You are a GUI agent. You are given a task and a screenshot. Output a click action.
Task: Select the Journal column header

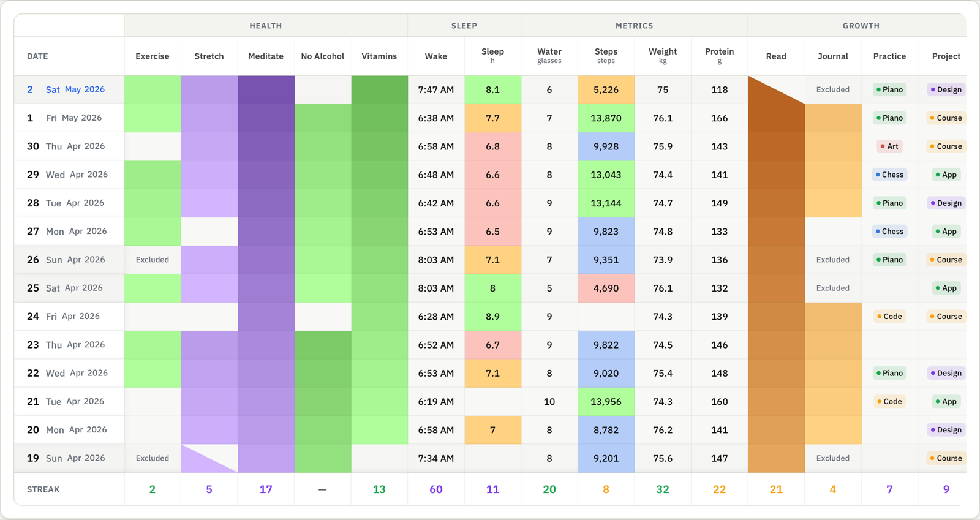pyautogui.click(x=833, y=56)
